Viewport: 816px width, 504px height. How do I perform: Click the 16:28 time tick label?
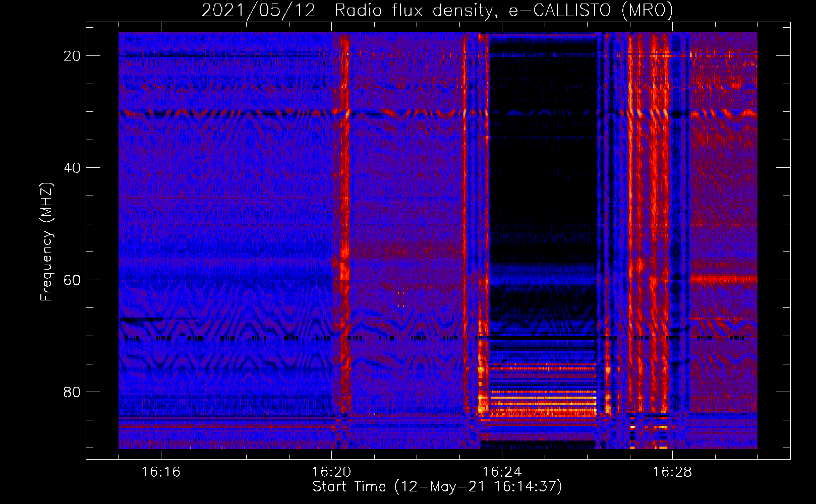[x=672, y=472]
